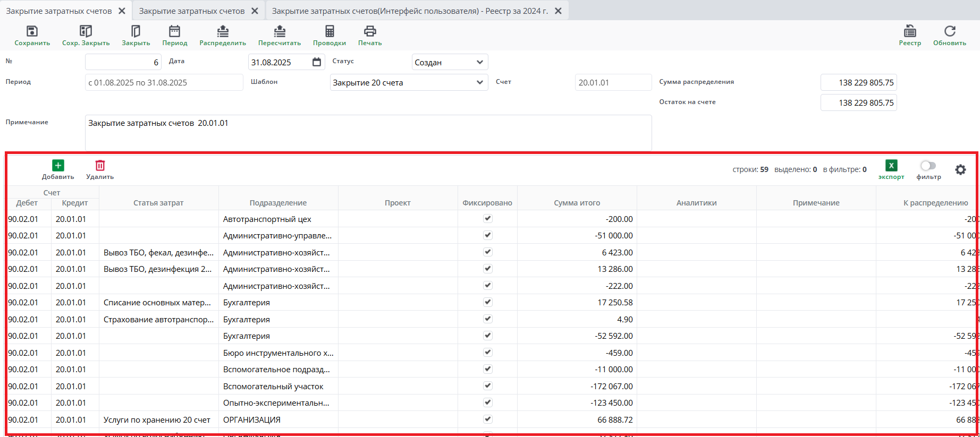The width and height of the screenshot is (980, 437).
Task: Click the Сохранить save icon
Action: tap(32, 31)
